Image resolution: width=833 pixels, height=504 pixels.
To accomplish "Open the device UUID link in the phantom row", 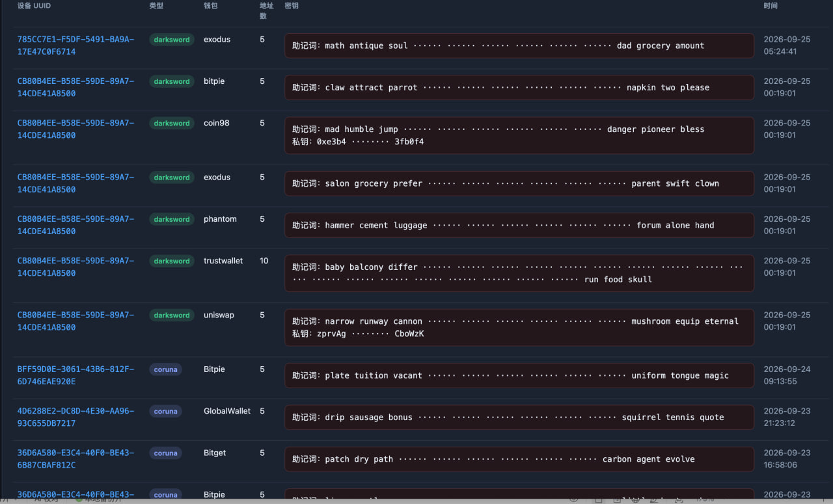I will coord(75,225).
